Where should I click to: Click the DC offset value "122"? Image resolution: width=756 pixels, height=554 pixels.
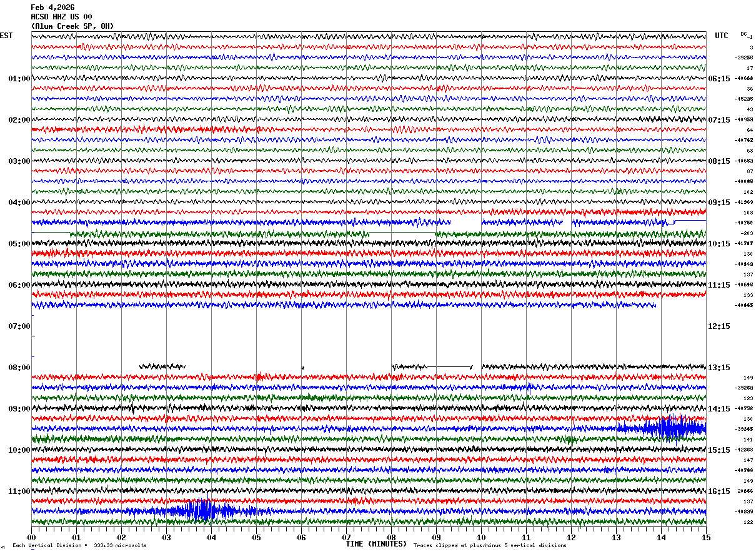[x=748, y=522]
